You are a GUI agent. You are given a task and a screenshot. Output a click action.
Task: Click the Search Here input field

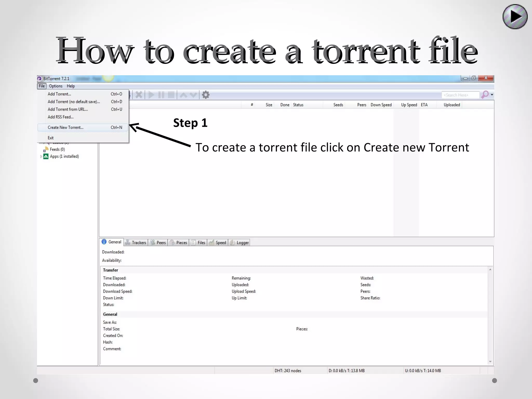coord(460,95)
